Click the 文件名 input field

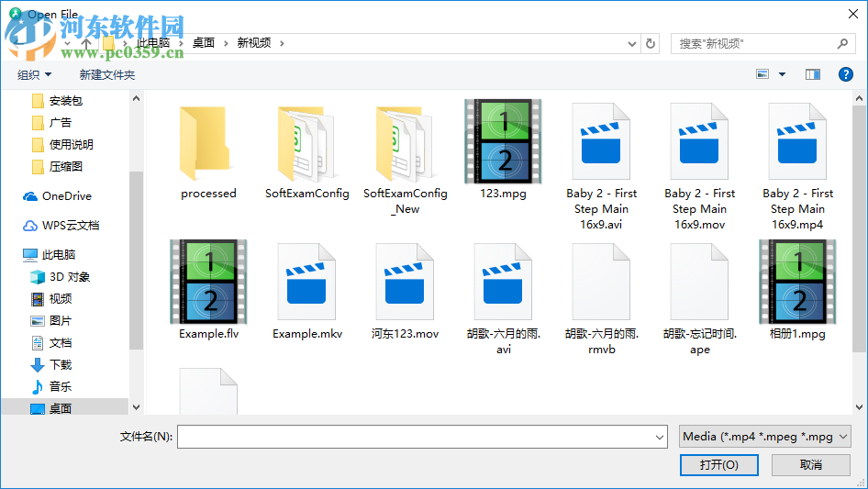(x=422, y=437)
